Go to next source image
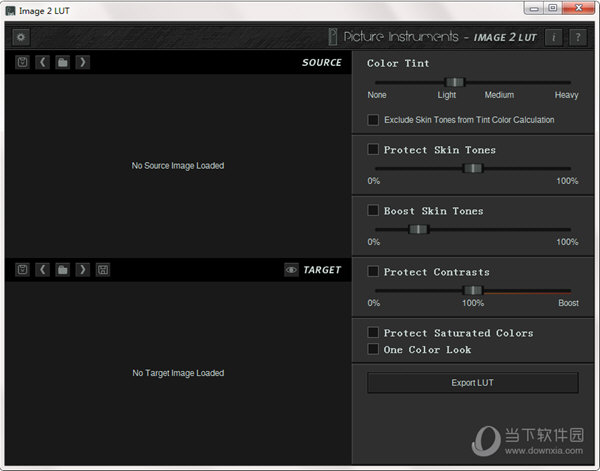 point(83,62)
